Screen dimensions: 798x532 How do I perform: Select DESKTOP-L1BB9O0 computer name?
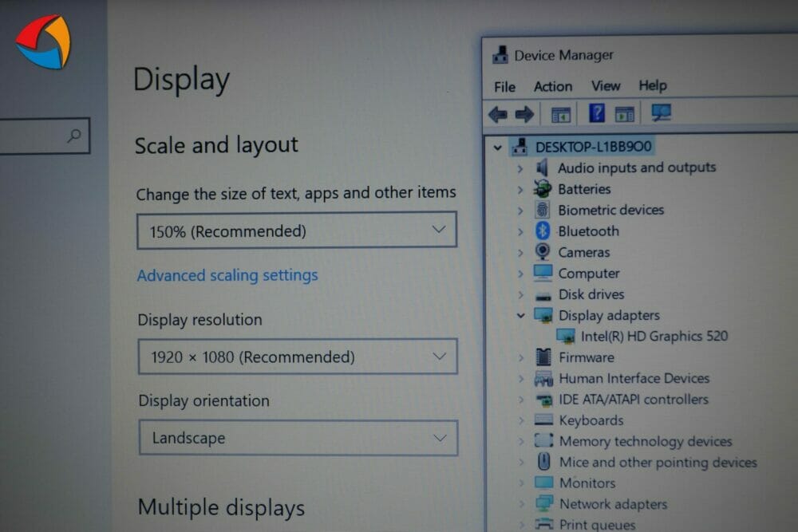tap(594, 147)
